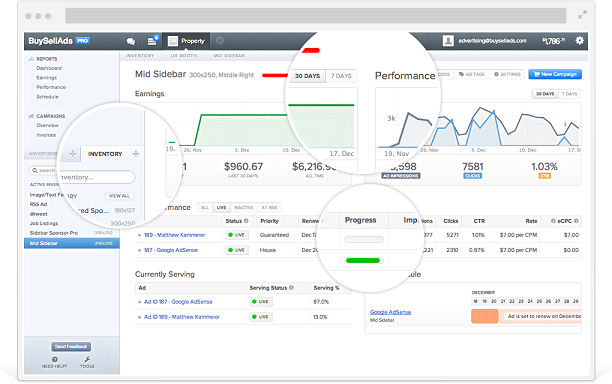Open the messages chat bubble icon
The height and width of the screenshot is (384, 612).
click(x=131, y=41)
